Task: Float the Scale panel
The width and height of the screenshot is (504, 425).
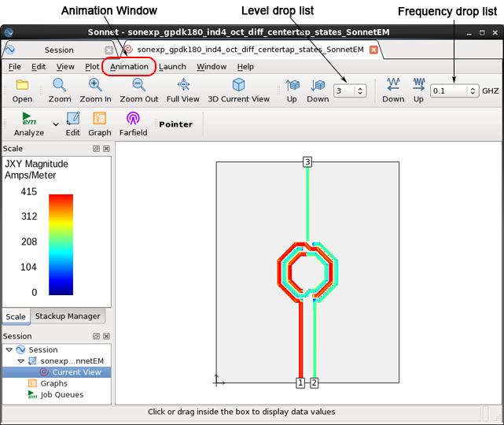Action: point(96,148)
